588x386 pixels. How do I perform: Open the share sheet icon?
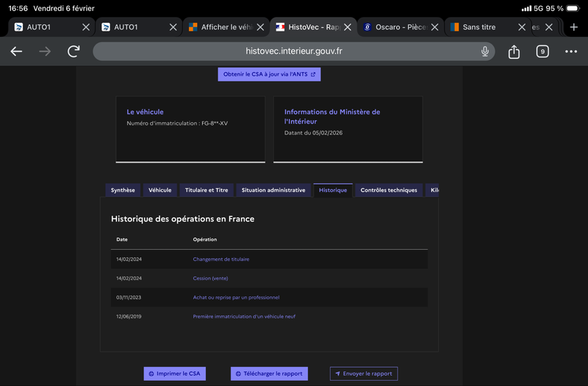514,51
